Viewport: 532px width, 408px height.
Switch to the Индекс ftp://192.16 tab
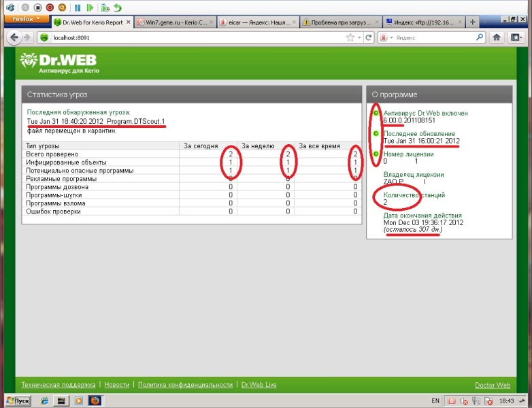424,22
